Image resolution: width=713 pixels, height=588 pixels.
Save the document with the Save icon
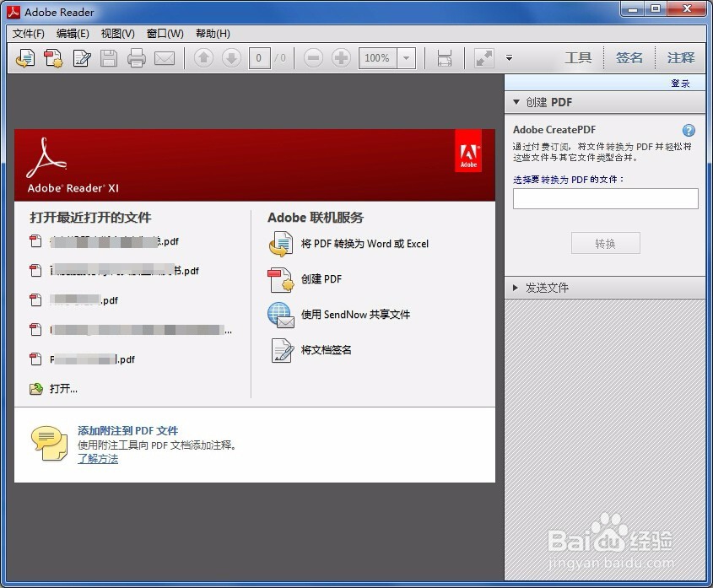click(109, 58)
